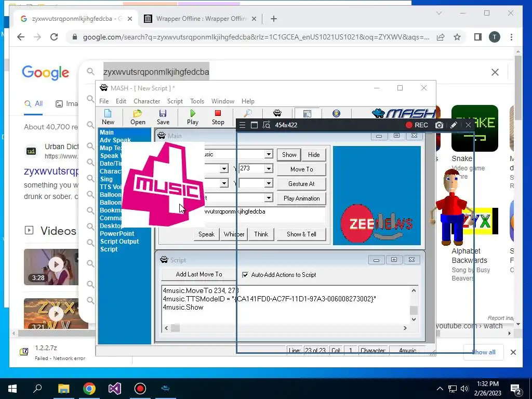Bookmark this page with the star icon

[x=457, y=37]
